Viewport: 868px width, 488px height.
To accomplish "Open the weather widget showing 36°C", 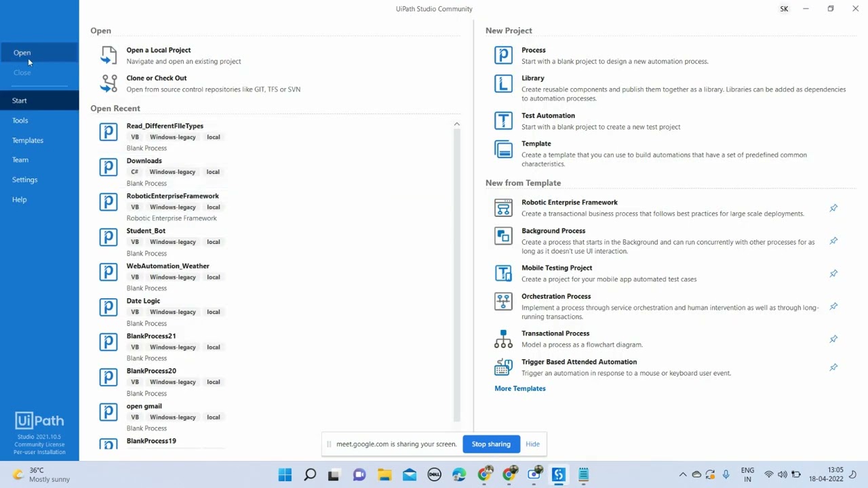I will coord(42,474).
